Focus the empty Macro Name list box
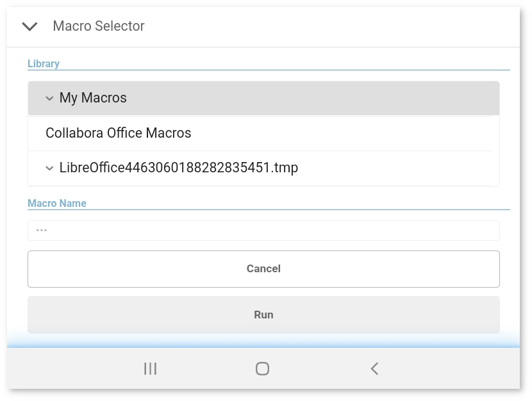 click(x=263, y=231)
